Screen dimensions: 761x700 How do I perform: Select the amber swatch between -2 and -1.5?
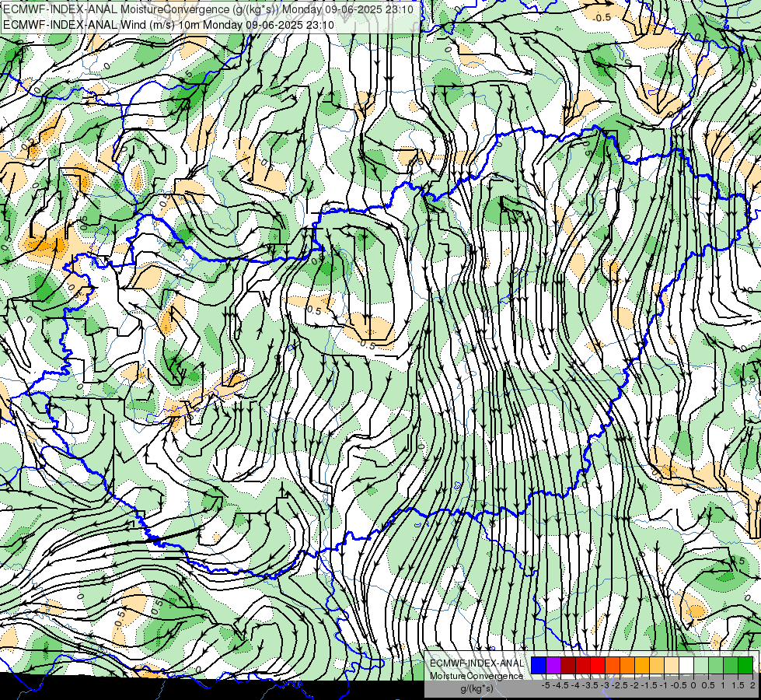pyautogui.click(x=642, y=665)
